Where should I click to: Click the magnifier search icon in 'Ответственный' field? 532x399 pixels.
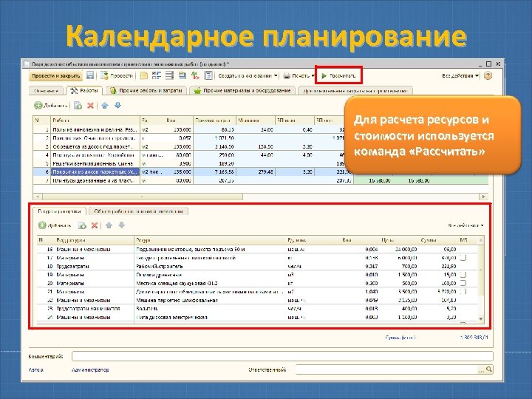click(489, 369)
